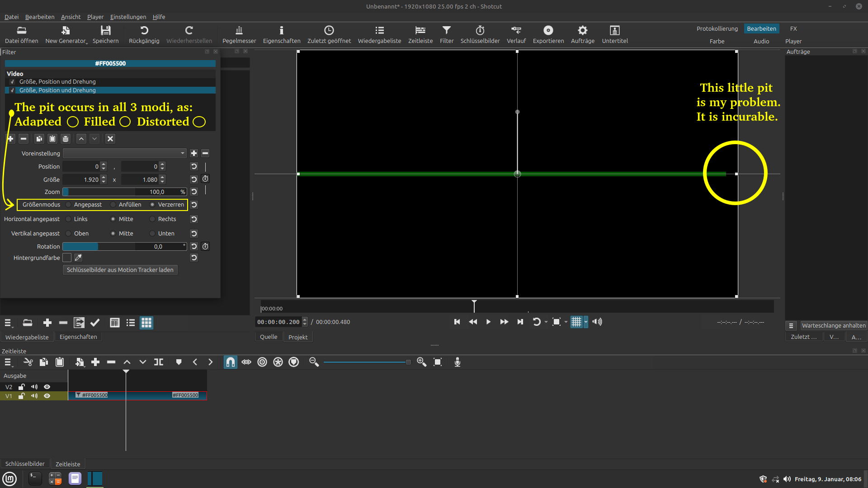Toggle ripple all tracks icon
Image resolution: width=868 pixels, height=488 pixels.
[278, 362]
